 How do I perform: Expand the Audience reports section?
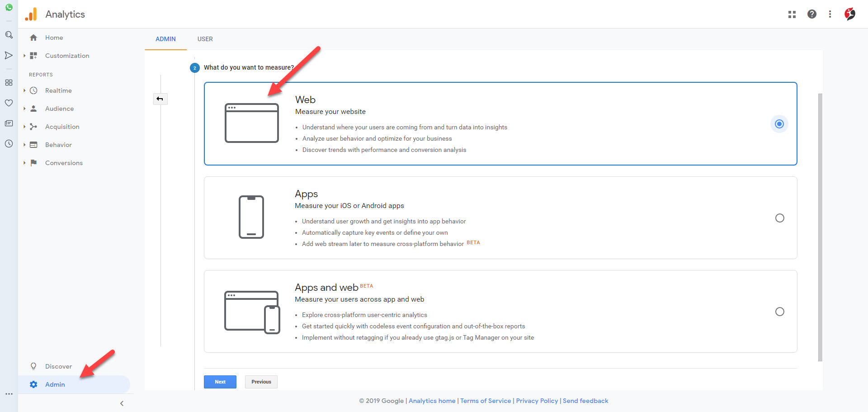[24, 109]
